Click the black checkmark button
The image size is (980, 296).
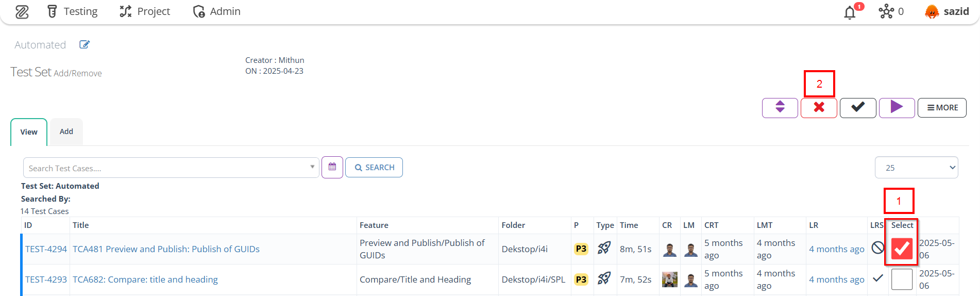pyautogui.click(x=858, y=107)
